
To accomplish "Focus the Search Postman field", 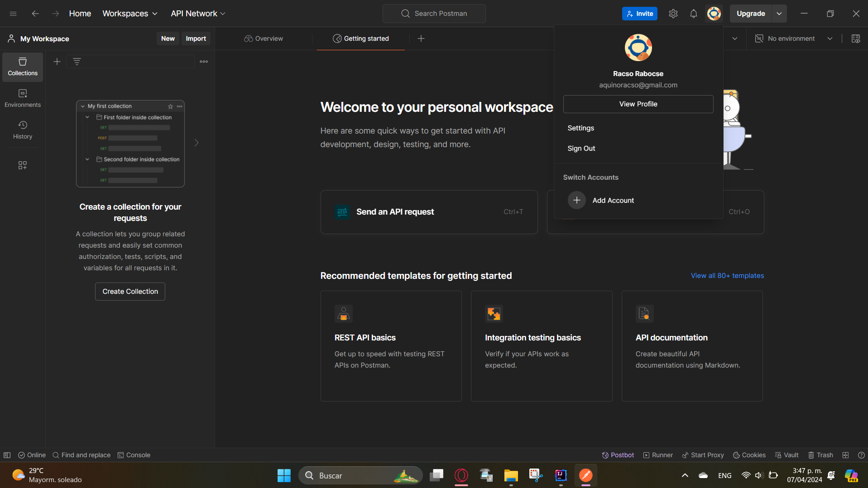I will [x=434, y=14].
